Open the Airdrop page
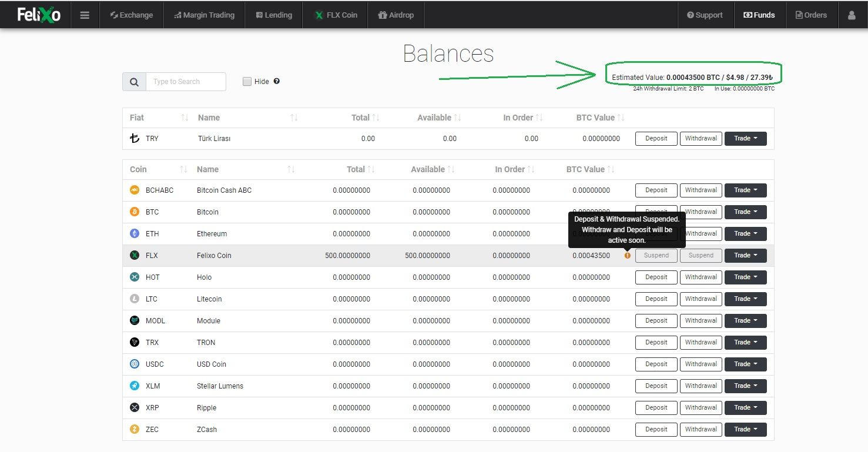 pyautogui.click(x=396, y=15)
